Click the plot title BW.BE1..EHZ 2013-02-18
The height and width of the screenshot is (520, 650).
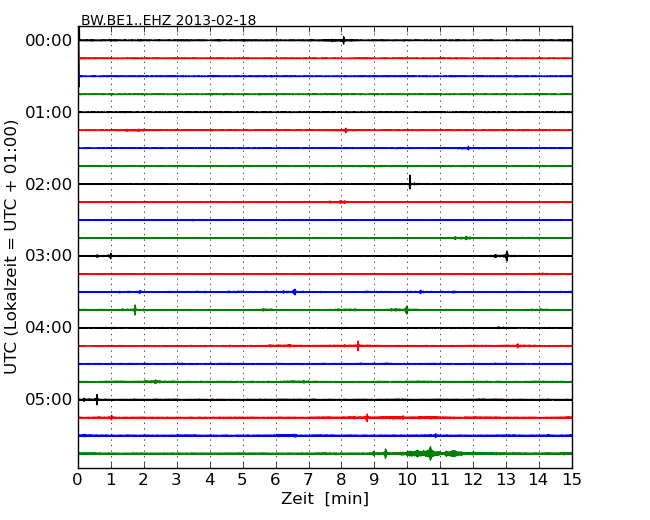[x=168, y=20]
